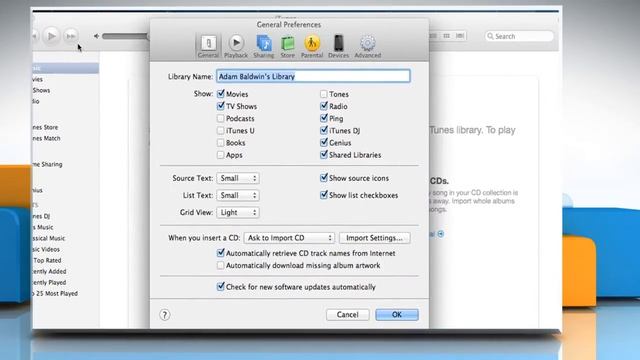Uncheck the TV Shows checkbox
Screen dimensions: 640x360
[x=221, y=106]
